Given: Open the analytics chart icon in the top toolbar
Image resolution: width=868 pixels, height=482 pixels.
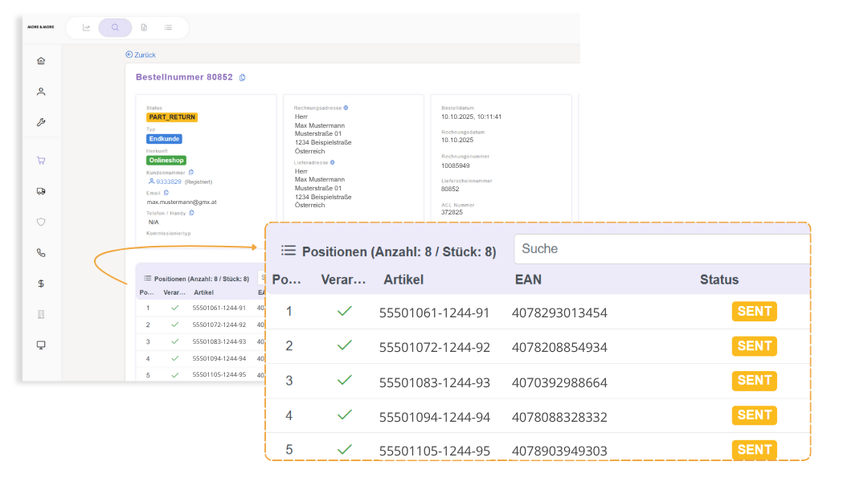Looking at the screenshot, I should (85, 27).
